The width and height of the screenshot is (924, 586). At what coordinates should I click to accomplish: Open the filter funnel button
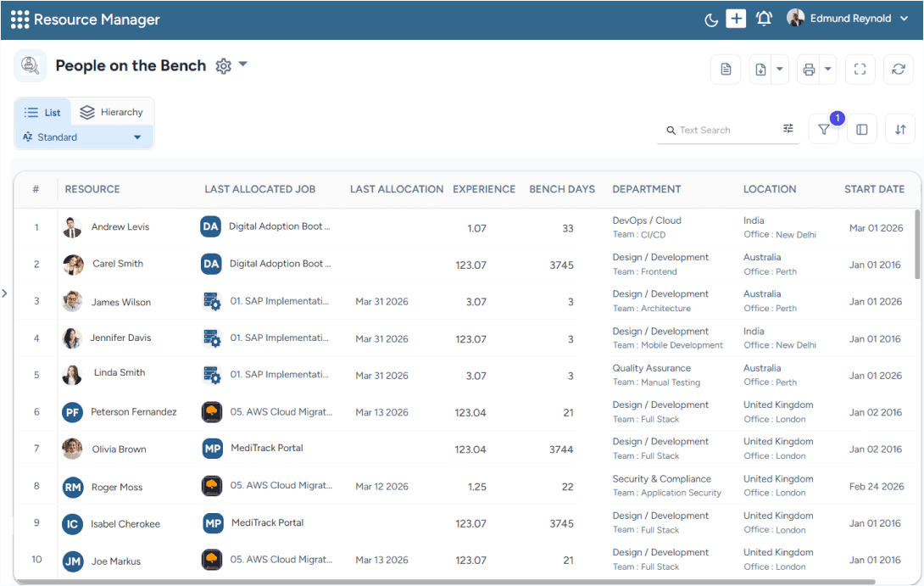[824, 129]
